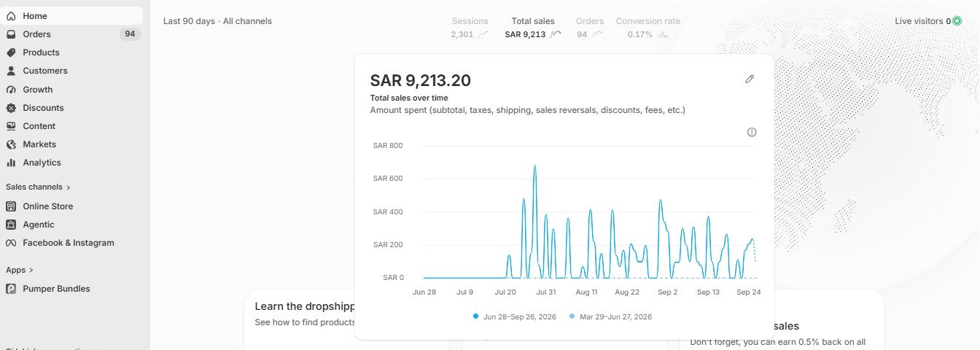Open the Analytics section

(71, 163)
